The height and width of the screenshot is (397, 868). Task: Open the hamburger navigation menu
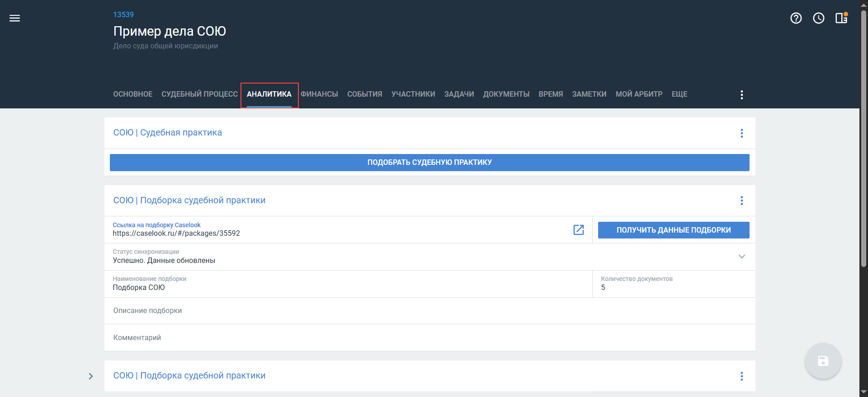15,18
